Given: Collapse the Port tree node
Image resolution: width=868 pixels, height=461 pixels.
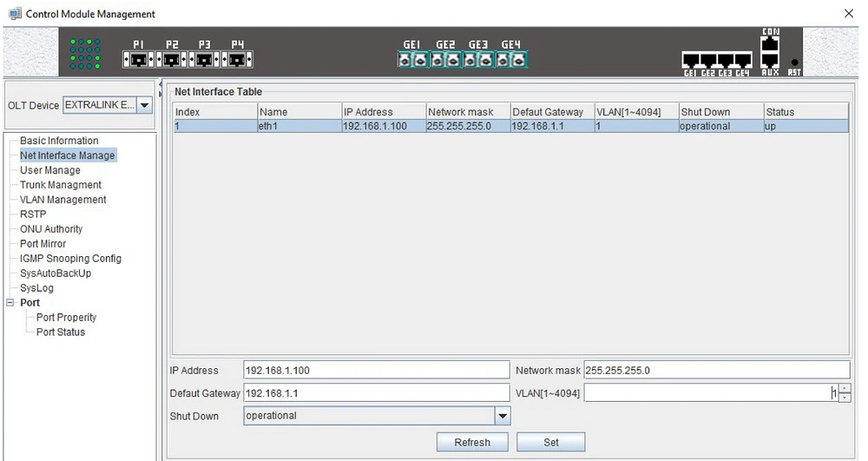Looking at the screenshot, I should coord(10,303).
